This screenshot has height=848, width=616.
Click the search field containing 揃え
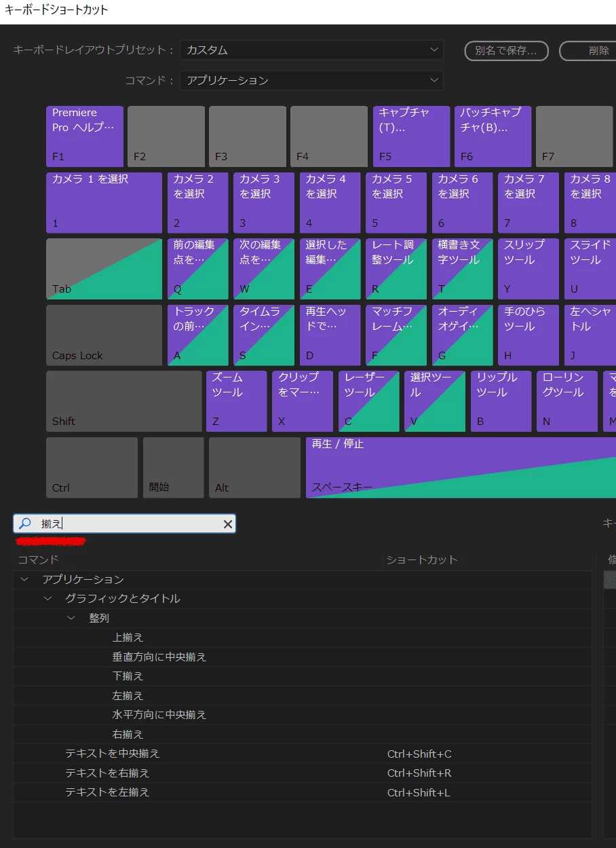tap(125, 523)
